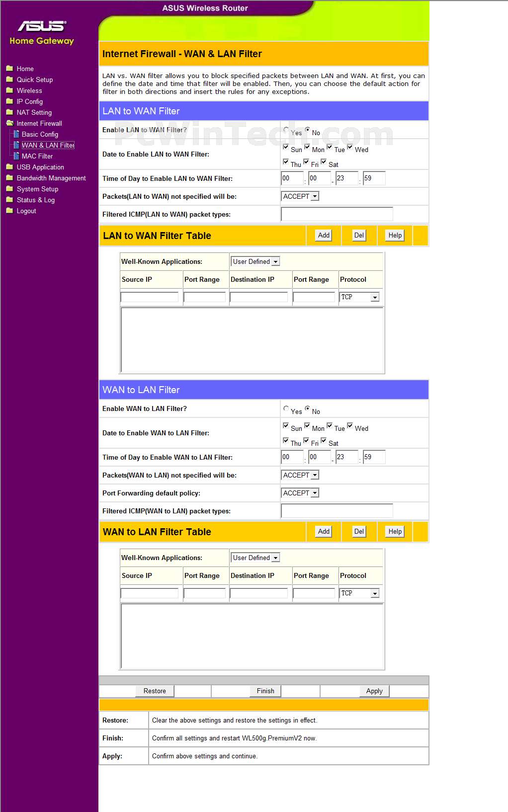Image resolution: width=508 pixels, height=812 pixels.
Task: Open the Quick Setup menu item
Action: [35, 80]
